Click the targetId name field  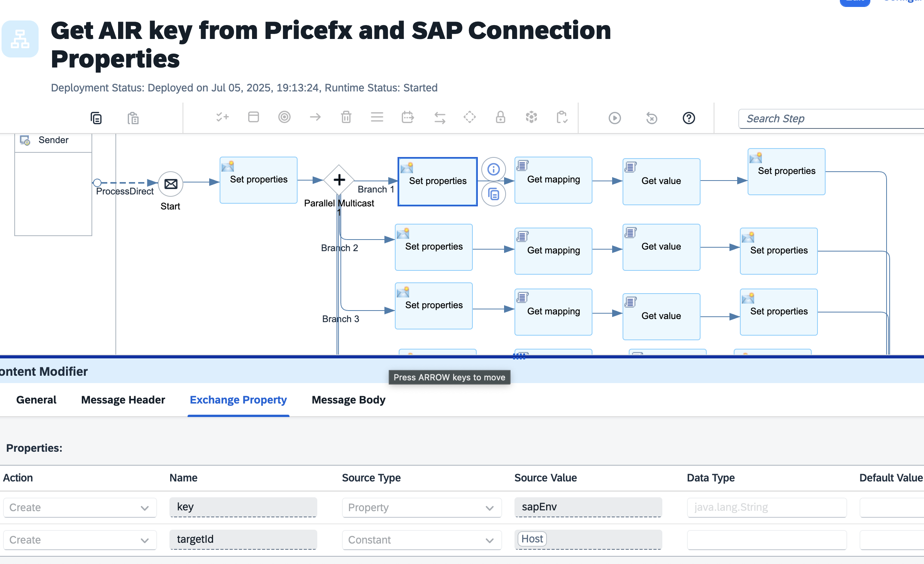pyautogui.click(x=243, y=539)
